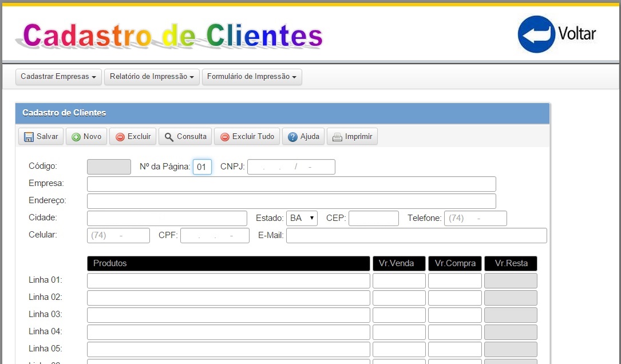
Task: Click the Vr.Compra field for Linha 03
Action: [454, 315]
